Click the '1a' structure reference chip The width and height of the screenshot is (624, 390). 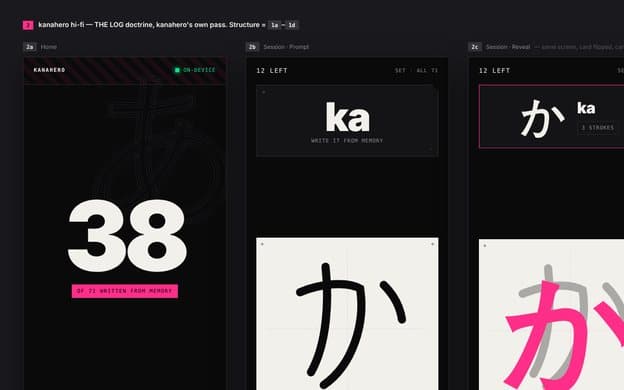(x=275, y=25)
